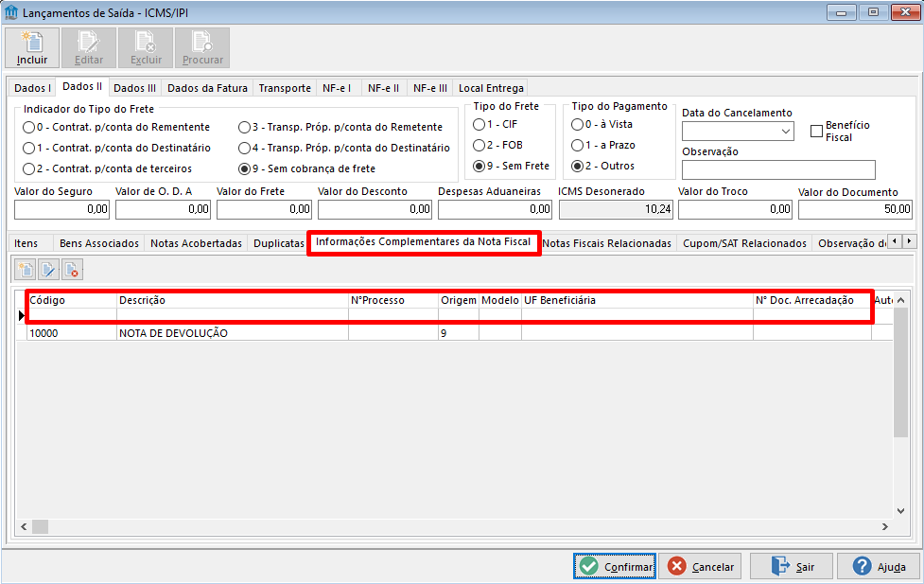This screenshot has width=924, height=584.
Task: Click the Procurar toolbar button
Action: [202, 47]
